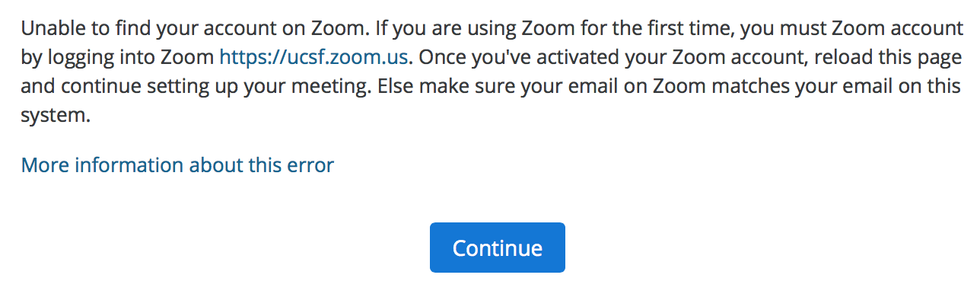Open the https://ucsf.zoom.us link
The image size is (980, 294).
coord(315,56)
